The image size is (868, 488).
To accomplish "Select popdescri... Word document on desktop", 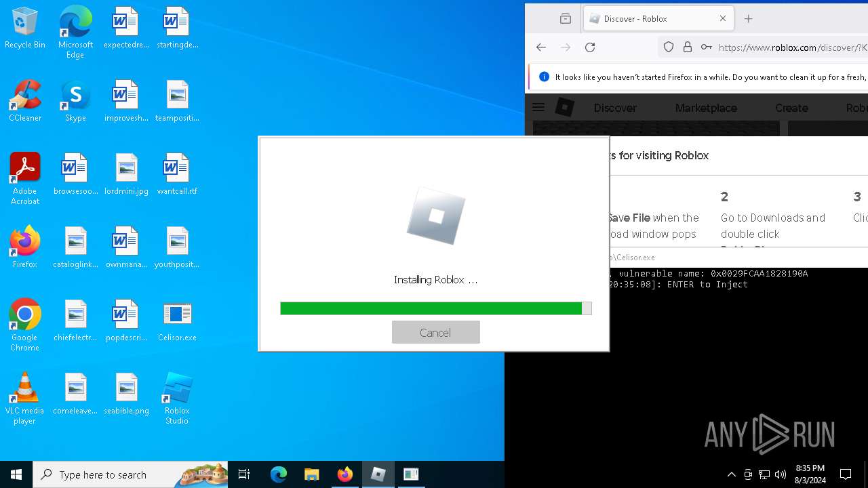I will (126, 321).
